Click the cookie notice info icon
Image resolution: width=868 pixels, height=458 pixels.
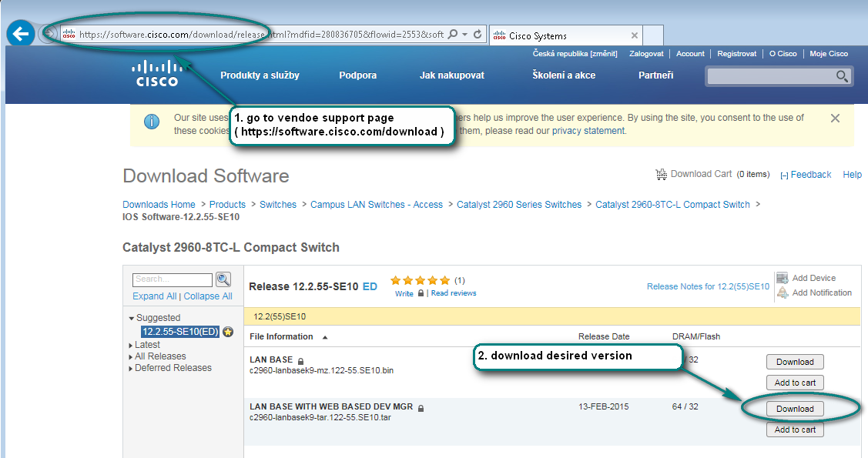pyautogui.click(x=152, y=122)
